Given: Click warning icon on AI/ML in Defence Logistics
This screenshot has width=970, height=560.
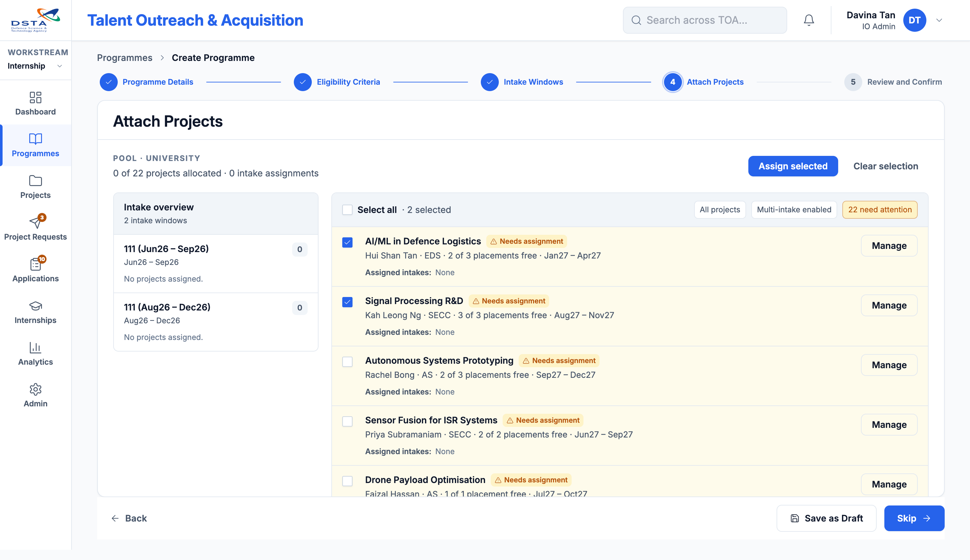Looking at the screenshot, I should click(x=493, y=242).
